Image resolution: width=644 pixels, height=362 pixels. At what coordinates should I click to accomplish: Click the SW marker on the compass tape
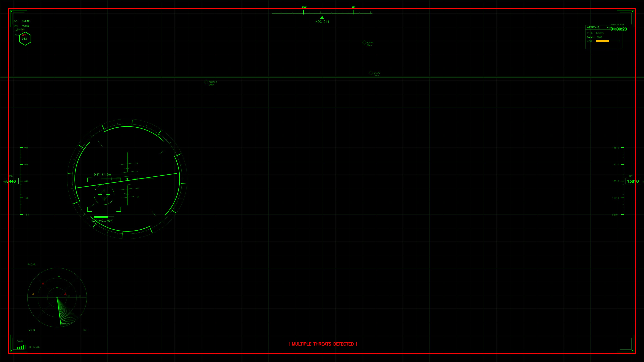[304, 8]
